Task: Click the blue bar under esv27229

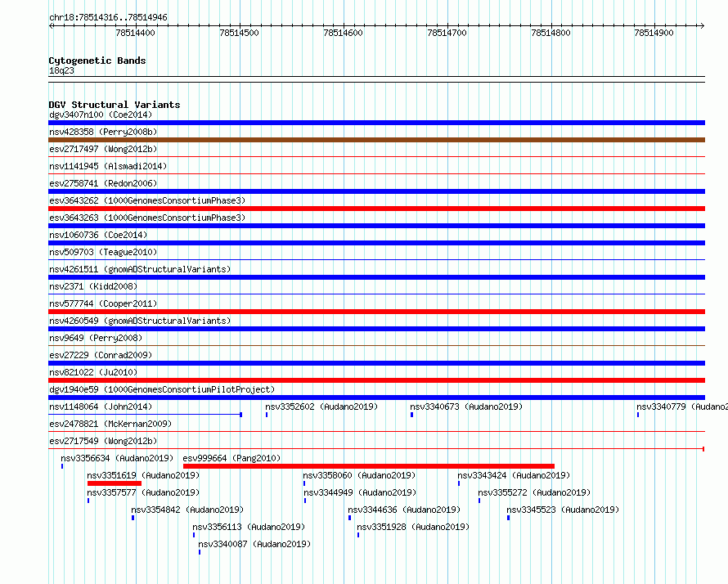Action: [376, 363]
